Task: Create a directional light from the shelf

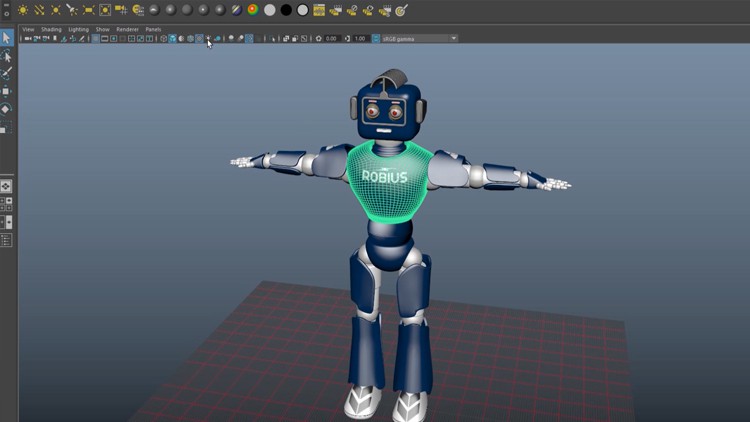Action: [x=39, y=10]
